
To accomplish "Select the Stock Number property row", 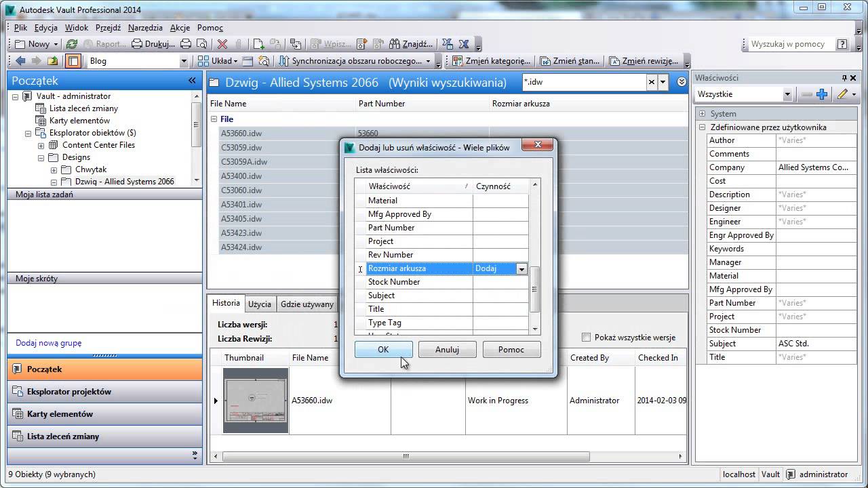I will tap(441, 282).
